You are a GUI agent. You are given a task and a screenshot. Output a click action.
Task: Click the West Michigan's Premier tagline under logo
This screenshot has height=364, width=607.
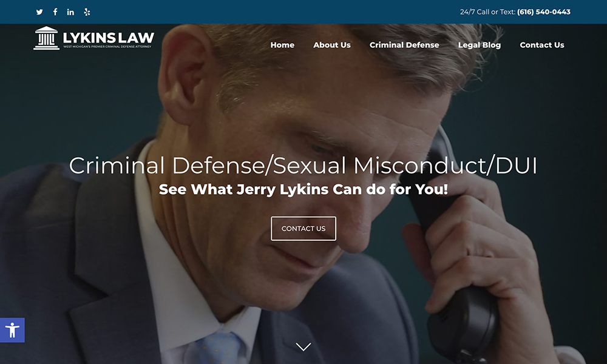107,47
